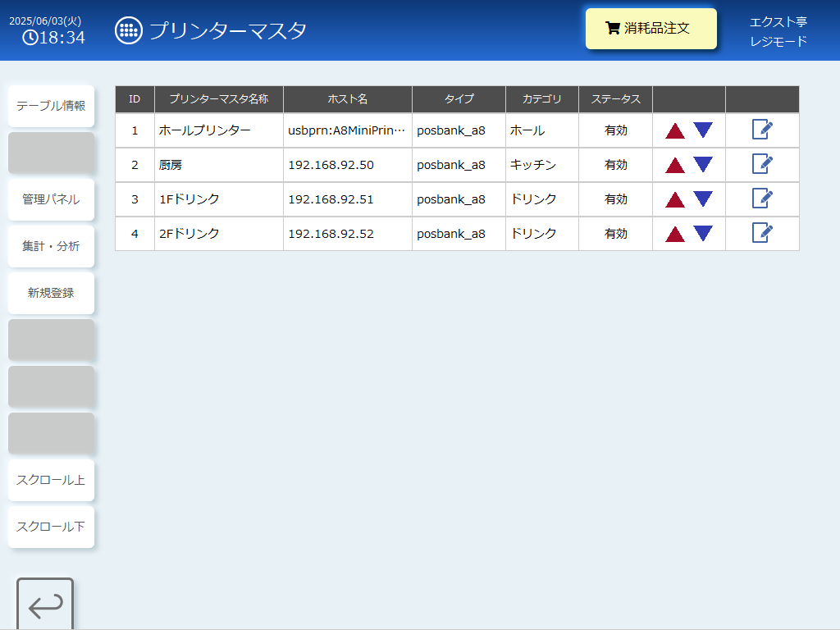Click レジモード text in the header
The image size is (840, 630).
click(x=778, y=41)
